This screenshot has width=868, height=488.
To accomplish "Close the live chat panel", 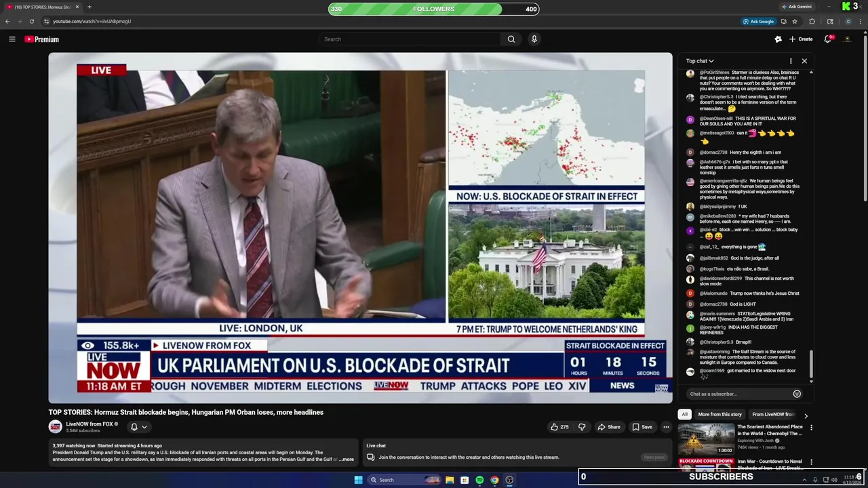I will point(804,61).
